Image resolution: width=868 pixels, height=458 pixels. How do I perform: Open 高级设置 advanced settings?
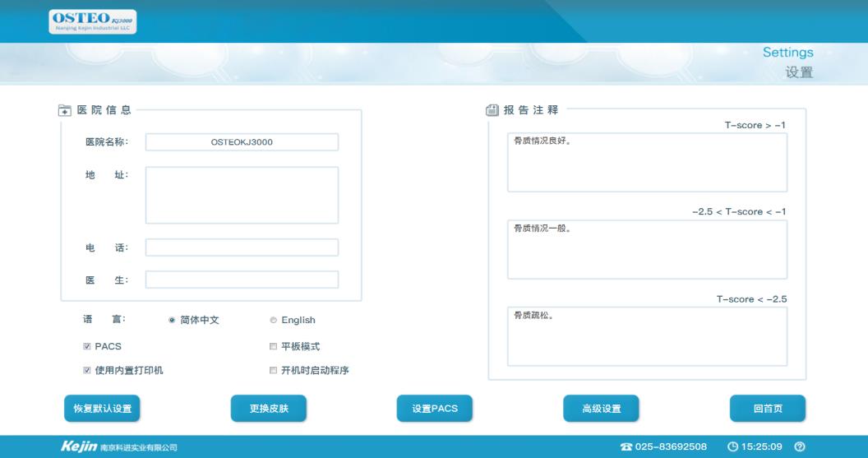pyautogui.click(x=601, y=409)
